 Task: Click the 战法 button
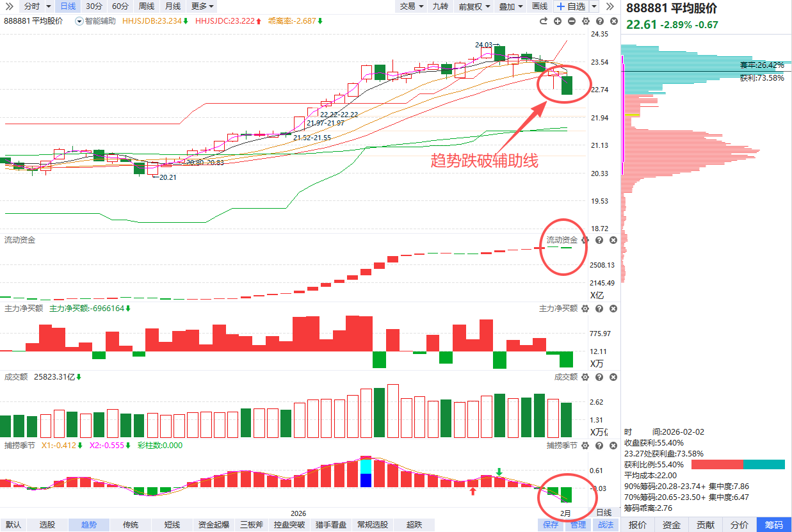click(x=606, y=525)
